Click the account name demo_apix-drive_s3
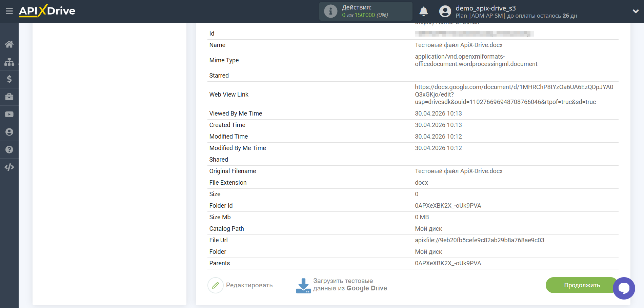The width and height of the screenshot is (644, 308). [485, 8]
